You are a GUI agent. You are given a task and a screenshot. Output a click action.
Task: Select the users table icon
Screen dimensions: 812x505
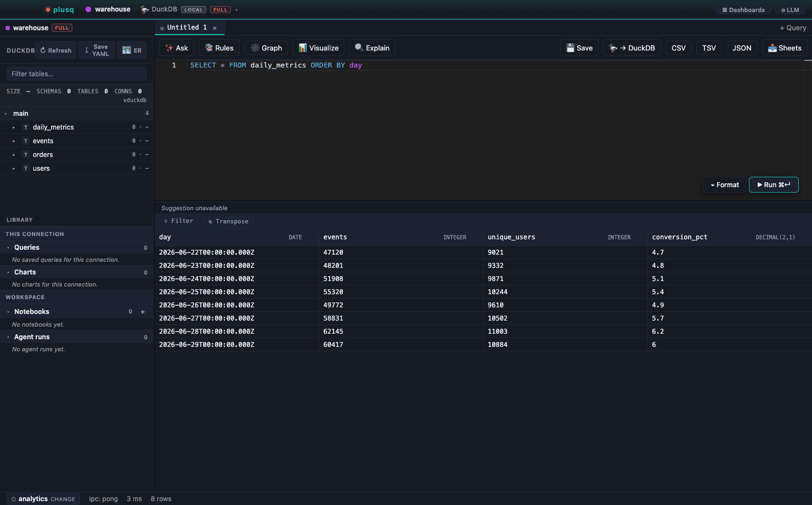[25, 169]
